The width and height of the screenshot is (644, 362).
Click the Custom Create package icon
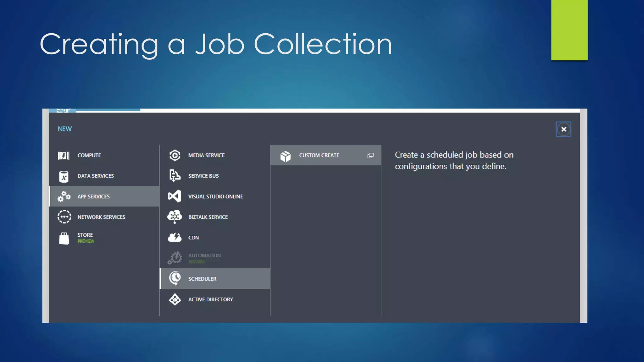pyautogui.click(x=286, y=156)
